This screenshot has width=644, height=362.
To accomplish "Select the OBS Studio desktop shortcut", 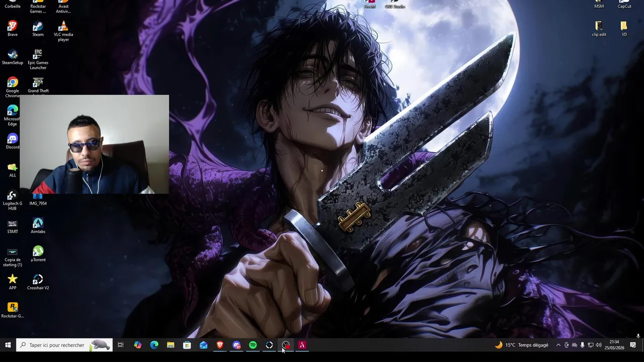I will tap(395, 5).
